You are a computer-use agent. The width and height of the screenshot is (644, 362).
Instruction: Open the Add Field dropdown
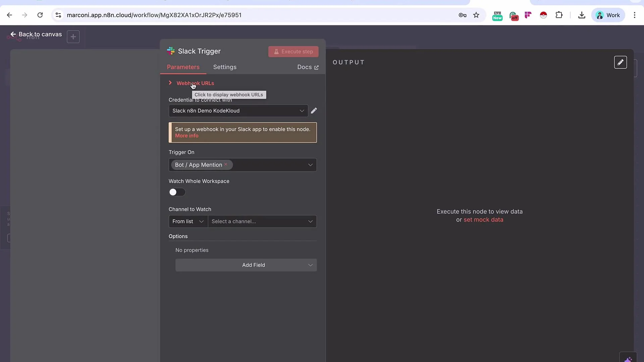pyautogui.click(x=246, y=265)
